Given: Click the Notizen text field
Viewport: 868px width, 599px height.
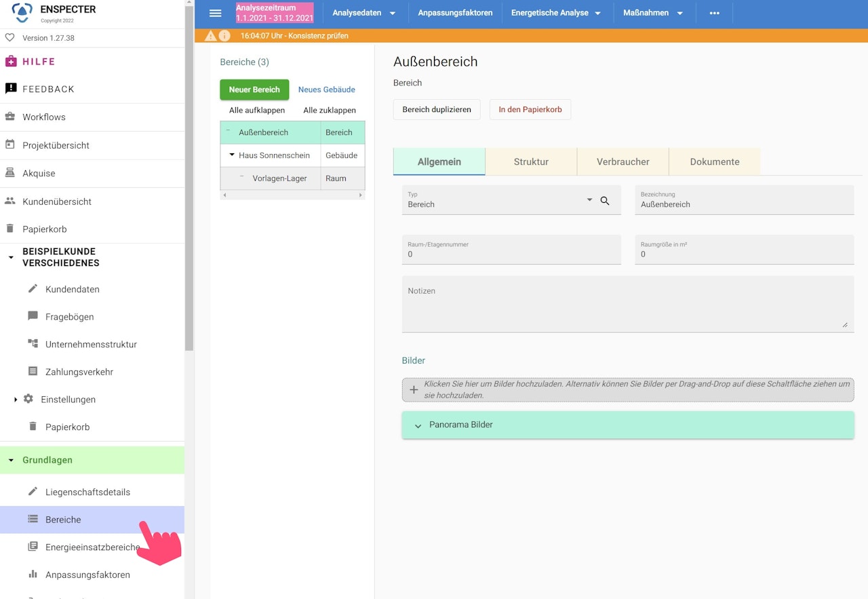Looking at the screenshot, I should tap(628, 304).
